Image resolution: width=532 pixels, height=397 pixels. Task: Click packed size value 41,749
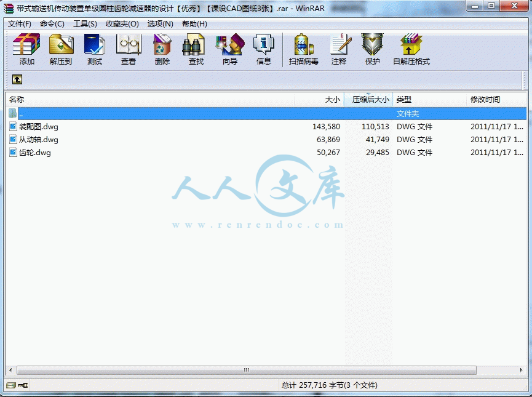377,140
